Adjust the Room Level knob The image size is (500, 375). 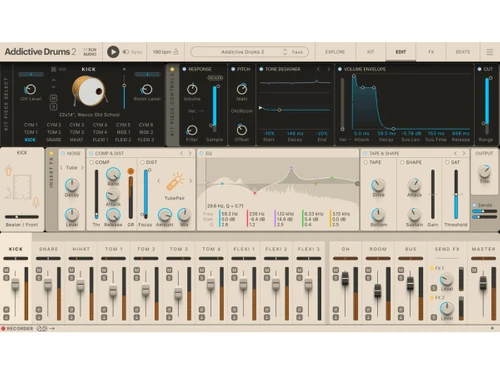(x=147, y=89)
